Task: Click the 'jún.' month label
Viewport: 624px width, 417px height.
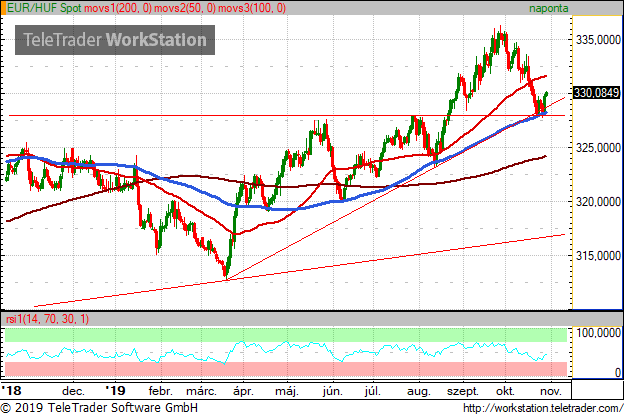Action: pos(332,391)
